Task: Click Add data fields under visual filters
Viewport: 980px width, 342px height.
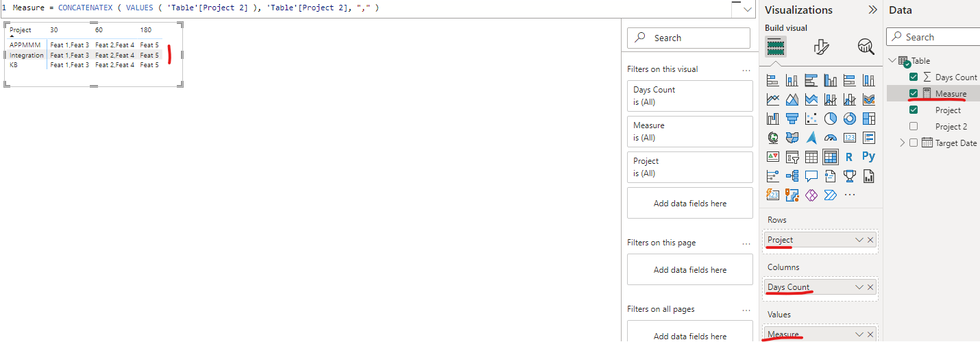Action: (690, 204)
